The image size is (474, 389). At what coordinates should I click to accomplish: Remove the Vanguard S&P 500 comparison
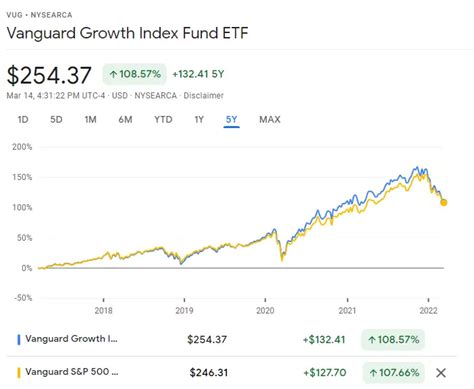pyautogui.click(x=441, y=373)
